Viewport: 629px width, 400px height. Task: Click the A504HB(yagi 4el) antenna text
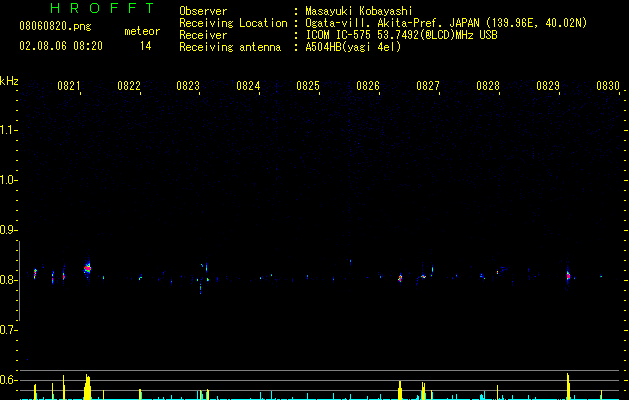[x=353, y=47]
